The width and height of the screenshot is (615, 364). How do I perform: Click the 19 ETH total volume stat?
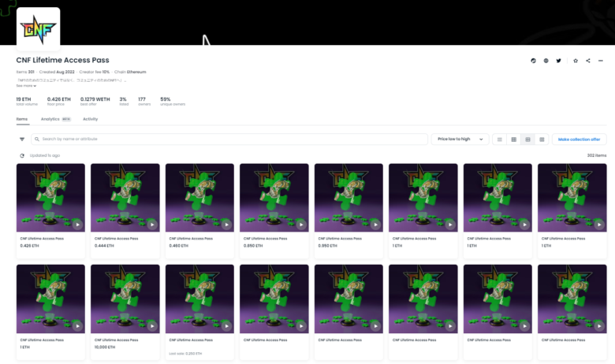point(27,101)
